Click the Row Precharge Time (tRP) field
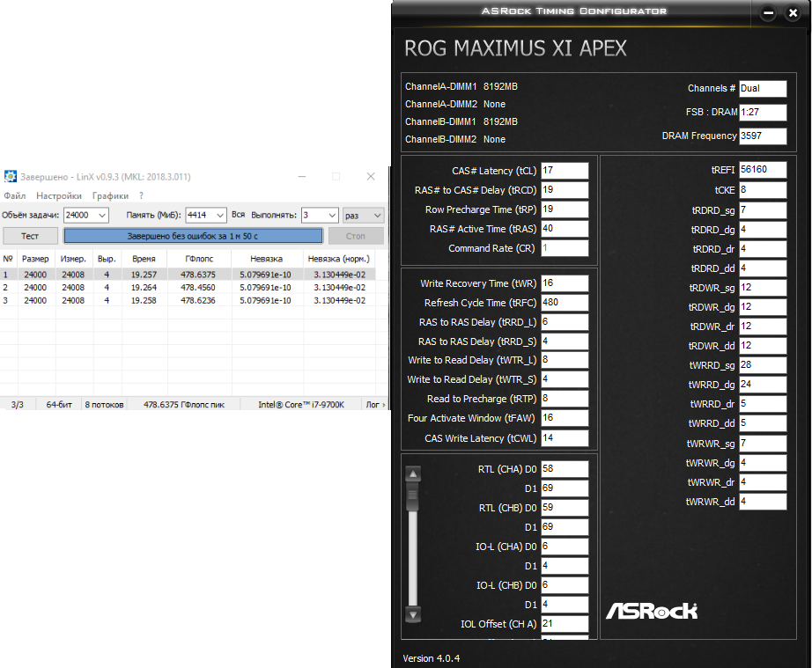 click(x=565, y=209)
